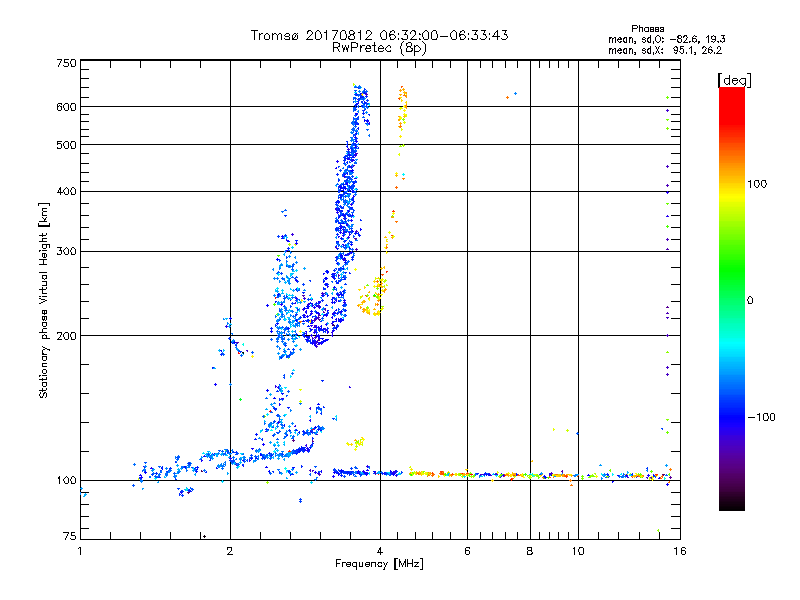Viewport: 800px width, 600px height.
Task: Click the y-axis tick label "300"
Action: (66, 251)
